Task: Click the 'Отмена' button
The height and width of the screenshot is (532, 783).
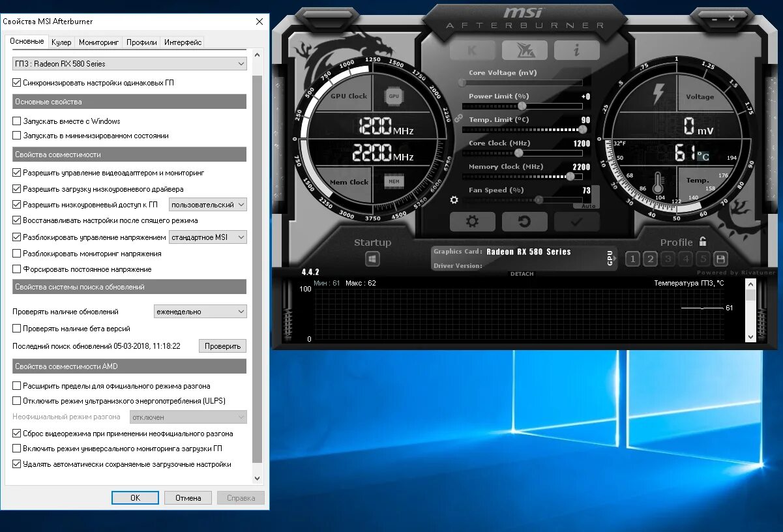Action: pyautogui.click(x=188, y=497)
